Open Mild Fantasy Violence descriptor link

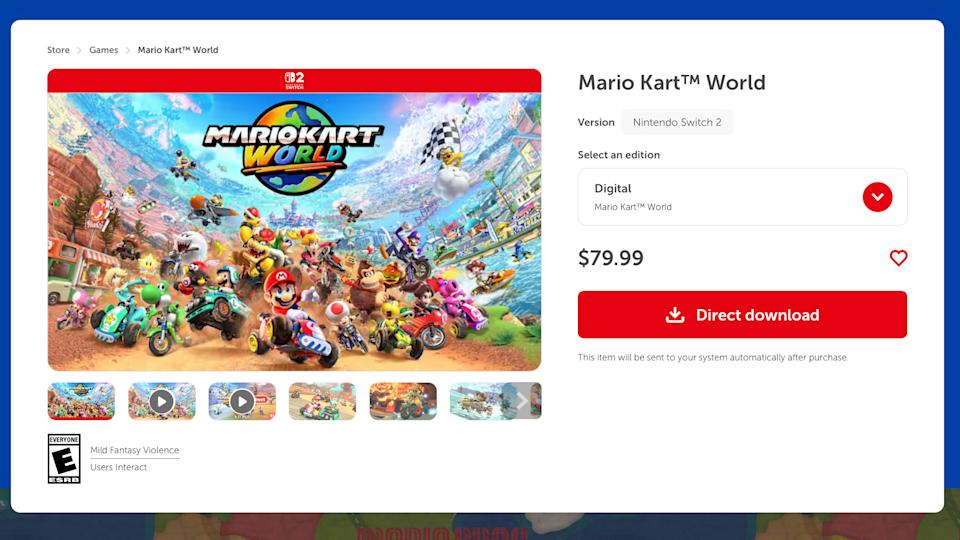[x=135, y=450]
